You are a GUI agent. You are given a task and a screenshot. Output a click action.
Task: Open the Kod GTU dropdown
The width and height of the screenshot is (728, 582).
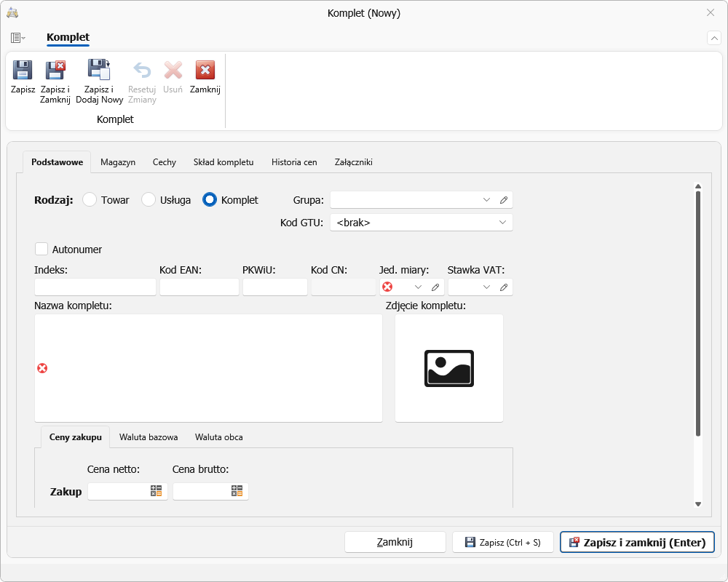pyautogui.click(x=502, y=223)
